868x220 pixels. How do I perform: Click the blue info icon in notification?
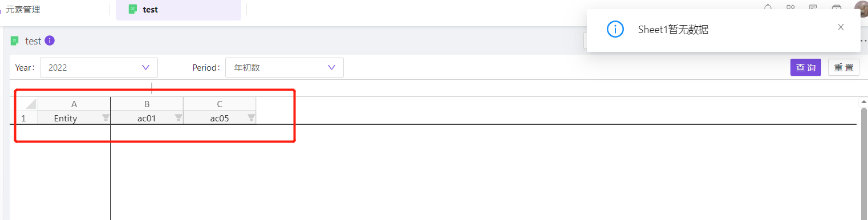(615, 30)
